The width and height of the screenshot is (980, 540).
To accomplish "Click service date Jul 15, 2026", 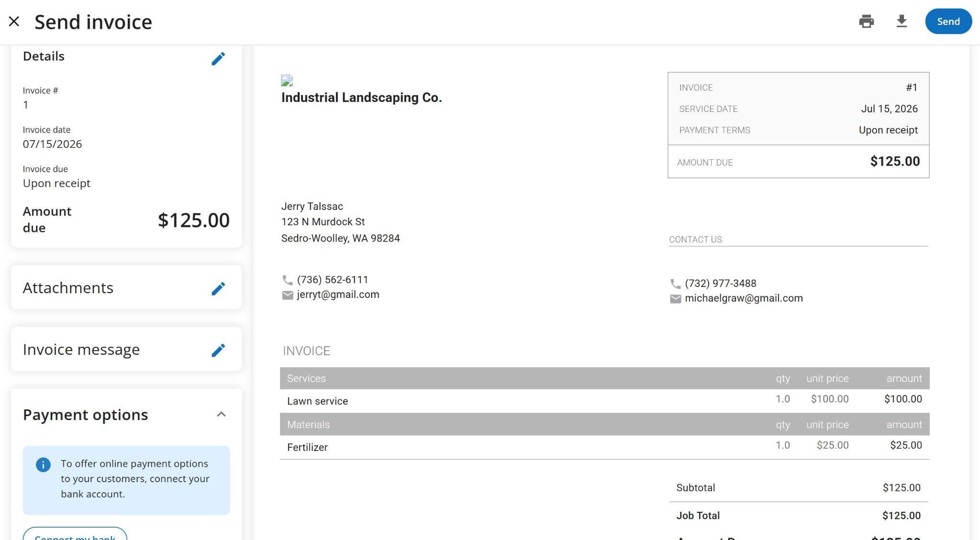I will click(x=889, y=109).
